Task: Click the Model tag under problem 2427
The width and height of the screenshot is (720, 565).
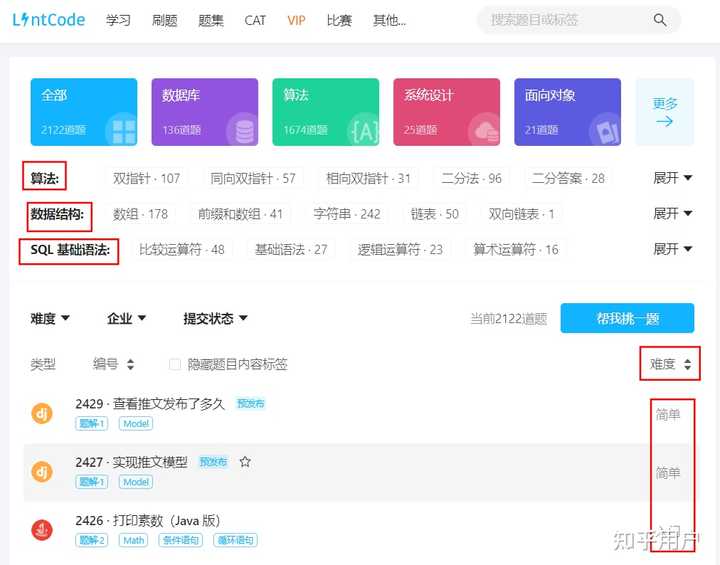Action: 136,482
